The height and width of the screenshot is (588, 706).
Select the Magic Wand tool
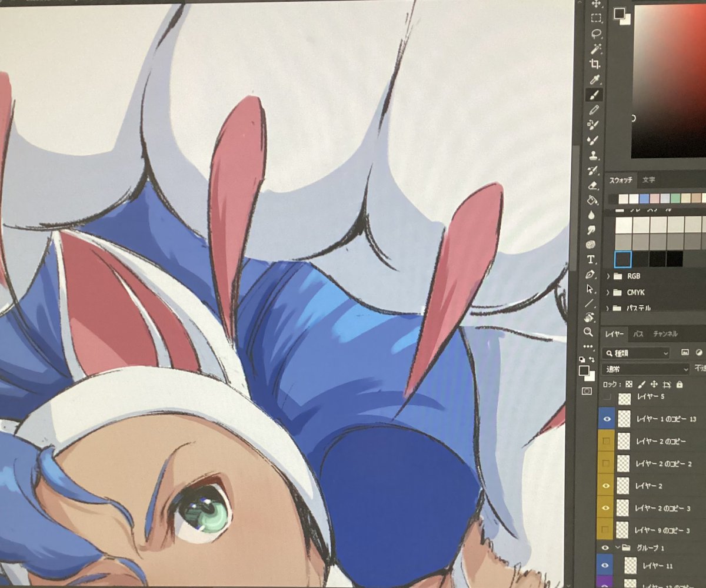(596, 49)
